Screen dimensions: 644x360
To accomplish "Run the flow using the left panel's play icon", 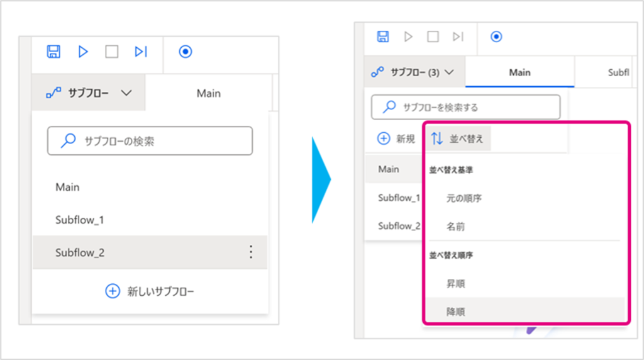I will coord(83,52).
